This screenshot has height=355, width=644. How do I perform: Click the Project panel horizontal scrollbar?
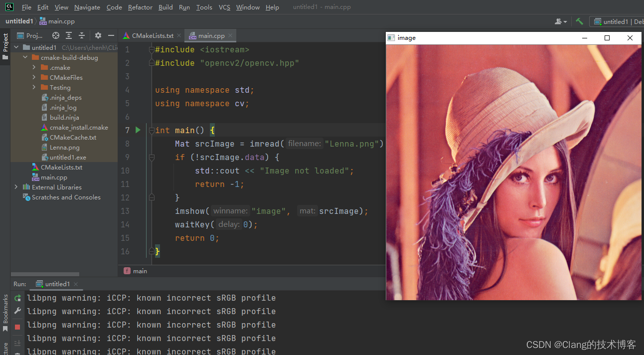click(x=45, y=274)
